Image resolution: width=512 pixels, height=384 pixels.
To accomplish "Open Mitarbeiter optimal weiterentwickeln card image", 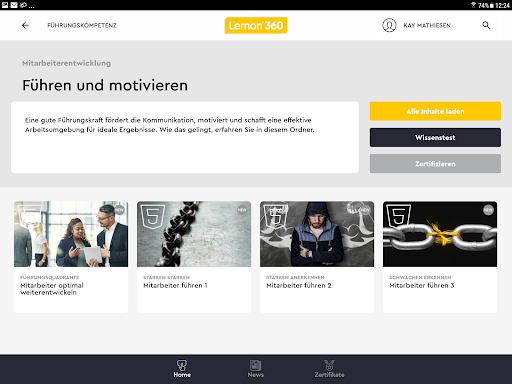I will pyautogui.click(x=71, y=234).
